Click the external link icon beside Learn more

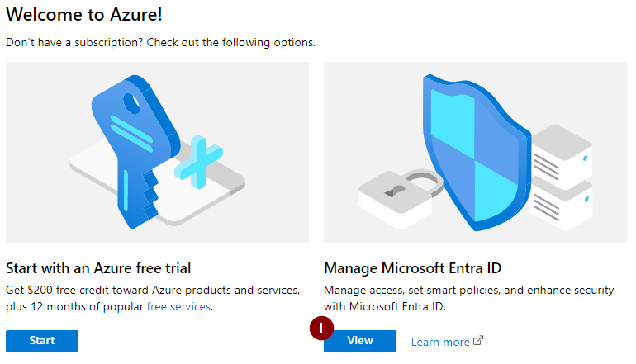(x=478, y=342)
